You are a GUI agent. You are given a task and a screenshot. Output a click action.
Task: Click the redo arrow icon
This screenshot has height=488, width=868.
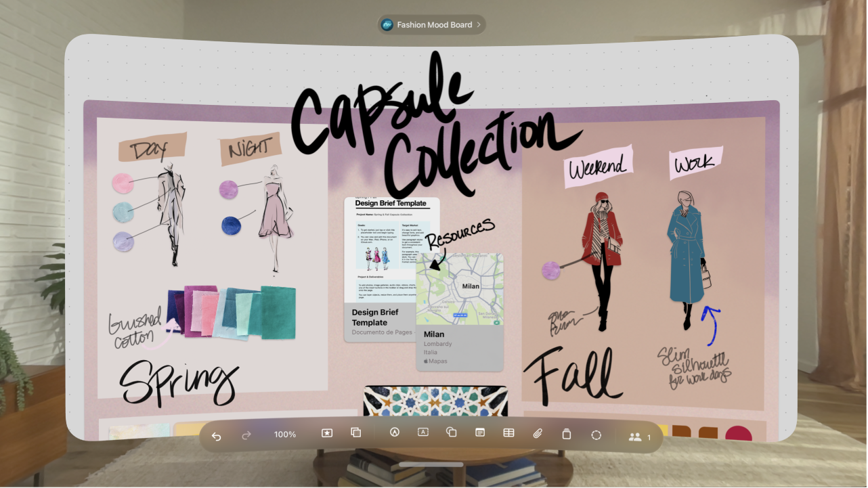(x=246, y=435)
